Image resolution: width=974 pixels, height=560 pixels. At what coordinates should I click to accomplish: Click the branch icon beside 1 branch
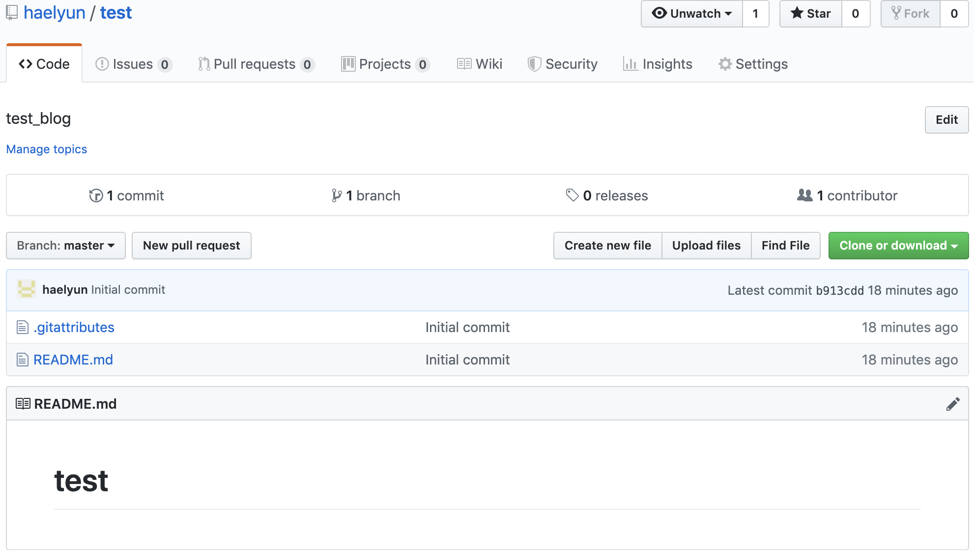tap(336, 196)
